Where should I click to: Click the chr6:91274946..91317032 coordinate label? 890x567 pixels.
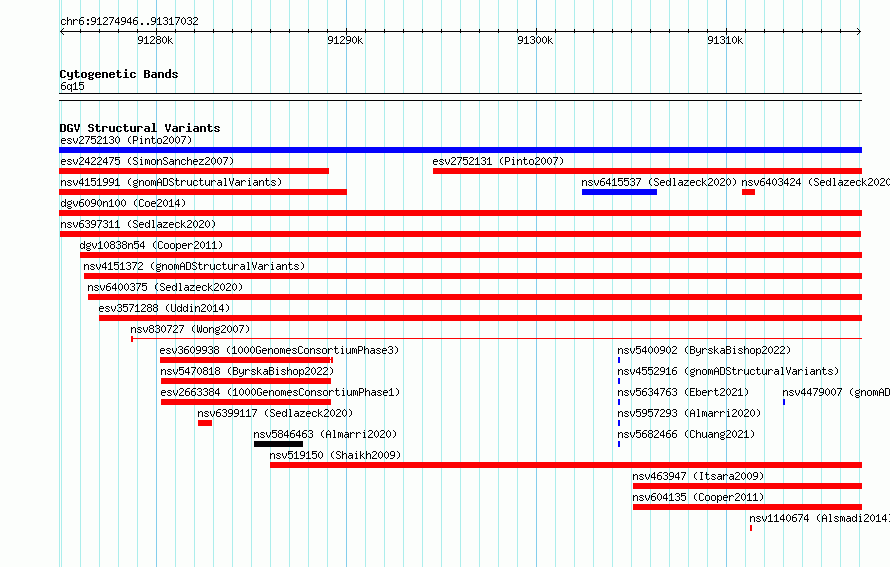pos(129,22)
